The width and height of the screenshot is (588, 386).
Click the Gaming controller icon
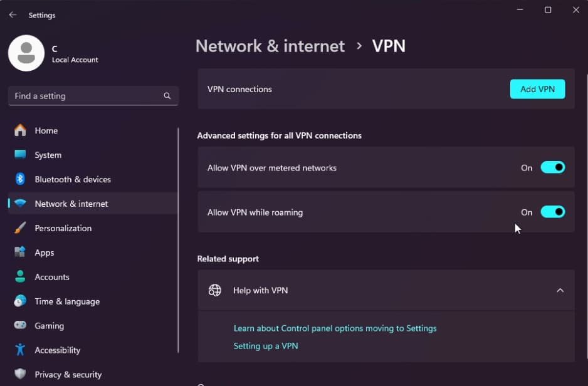(20, 326)
